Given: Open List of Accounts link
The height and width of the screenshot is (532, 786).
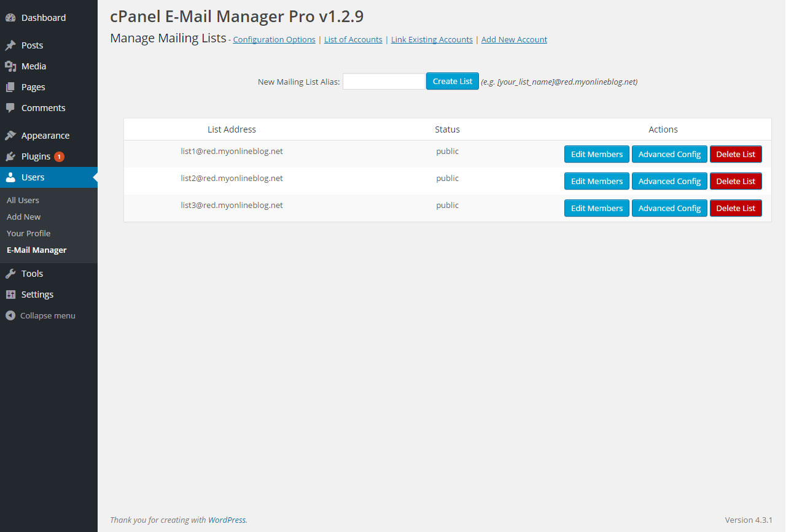Looking at the screenshot, I should coord(353,39).
